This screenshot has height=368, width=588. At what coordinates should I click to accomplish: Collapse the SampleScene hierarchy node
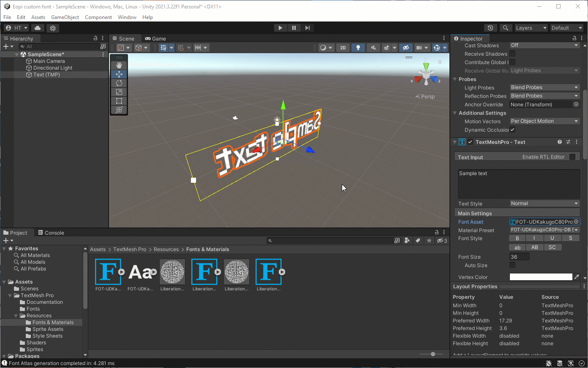click(x=17, y=54)
